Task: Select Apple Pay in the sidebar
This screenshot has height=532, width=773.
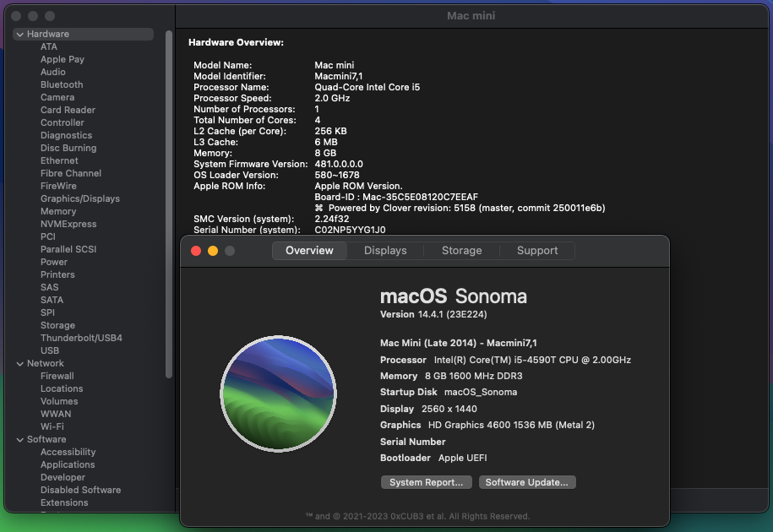Action: point(63,59)
